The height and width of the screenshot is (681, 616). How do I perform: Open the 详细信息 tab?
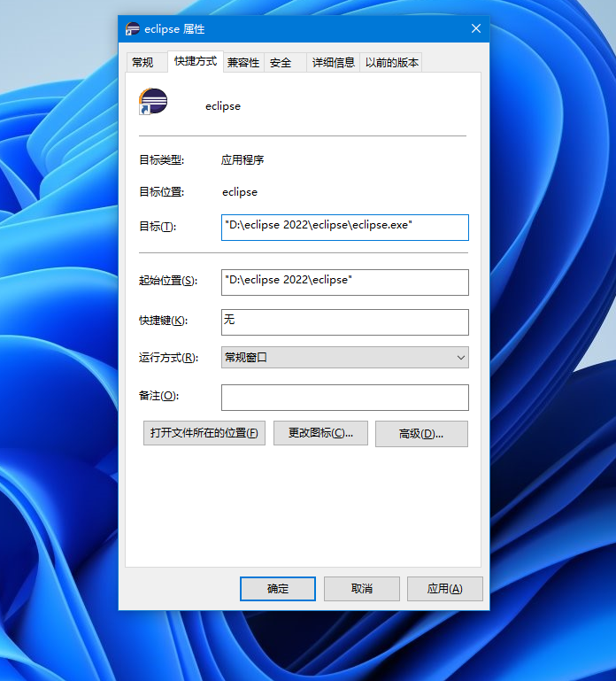(x=334, y=63)
